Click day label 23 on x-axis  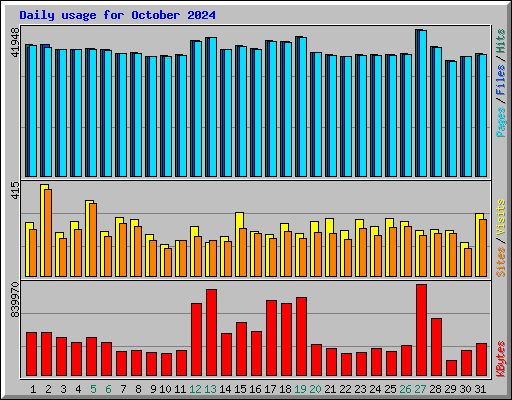pyautogui.click(x=360, y=389)
